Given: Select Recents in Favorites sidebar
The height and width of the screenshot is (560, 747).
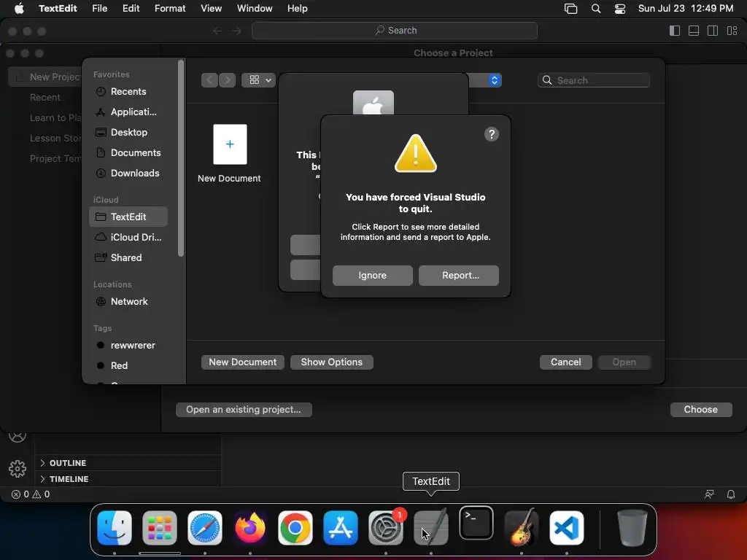Looking at the screenshot, I should 128,91.
